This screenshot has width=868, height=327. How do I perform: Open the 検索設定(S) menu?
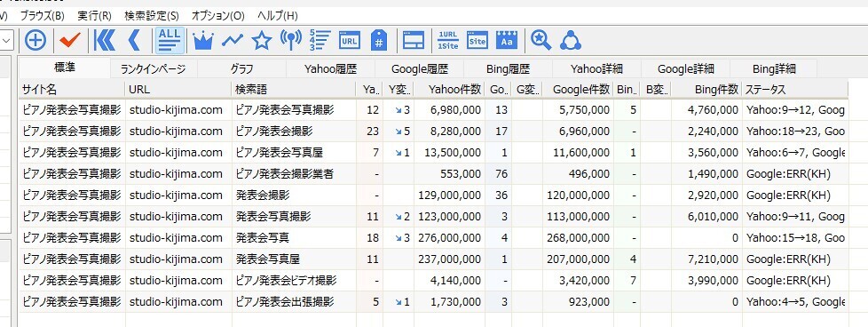click(x=151, y=15)
